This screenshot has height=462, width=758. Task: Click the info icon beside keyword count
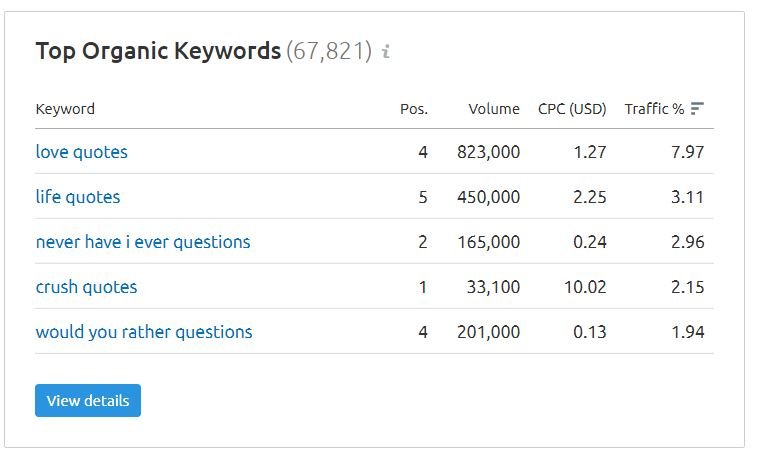387,51
